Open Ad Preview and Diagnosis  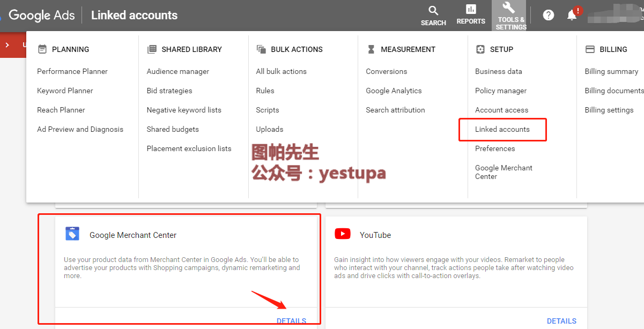click(x=80, y=129)
